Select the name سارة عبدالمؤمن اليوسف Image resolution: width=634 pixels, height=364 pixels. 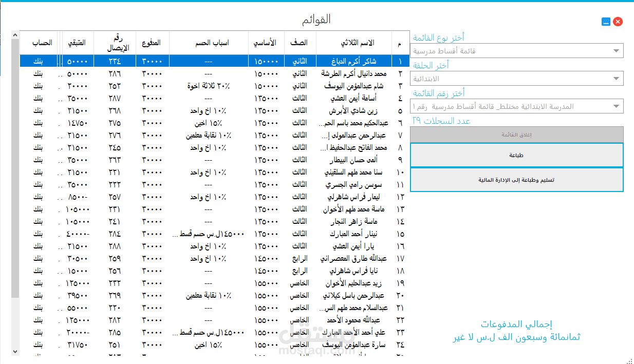(354, 344)
